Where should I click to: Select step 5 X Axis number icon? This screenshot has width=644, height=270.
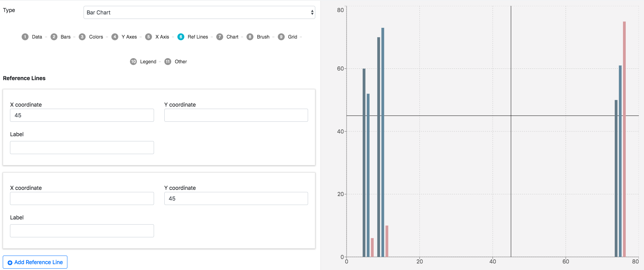click(149, 37)
